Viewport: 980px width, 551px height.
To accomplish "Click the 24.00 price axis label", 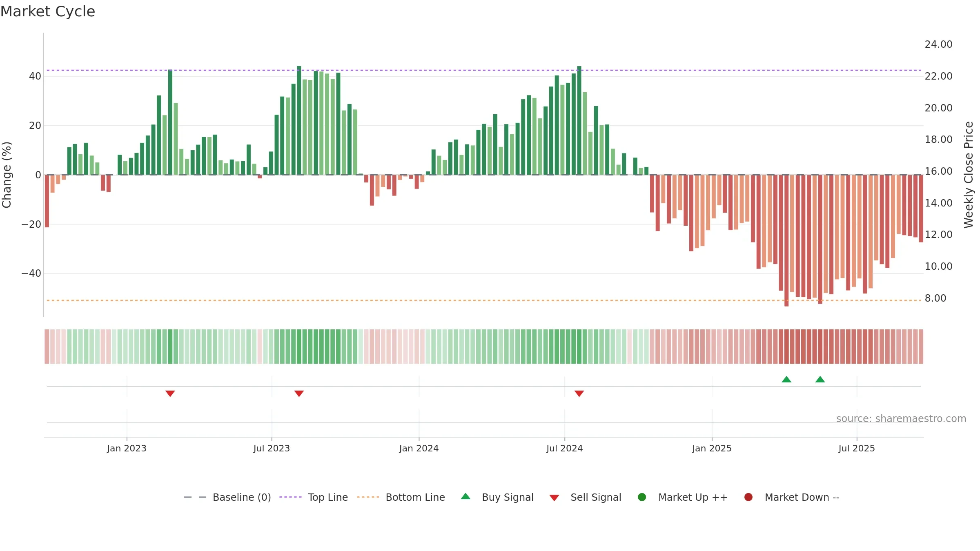I will pyautogui.click(x=938, y=44).
